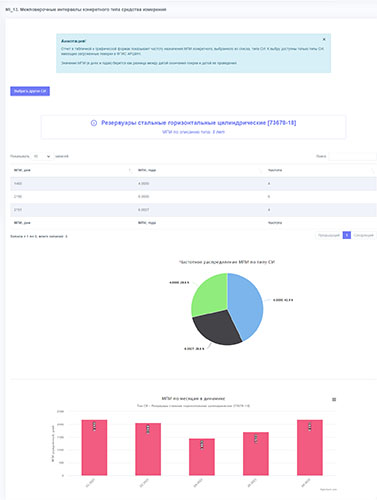Image resolution: width=377 pixels, height=500 pixels.
Task: Click the dark gray pie slice
Action: (x=217, y=328)
